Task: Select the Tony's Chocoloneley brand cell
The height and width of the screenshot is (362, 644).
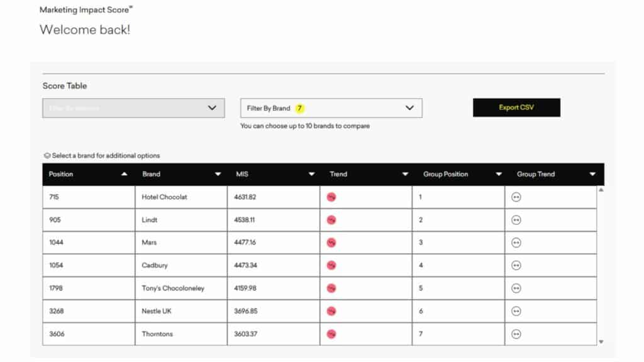Action: 181,288
